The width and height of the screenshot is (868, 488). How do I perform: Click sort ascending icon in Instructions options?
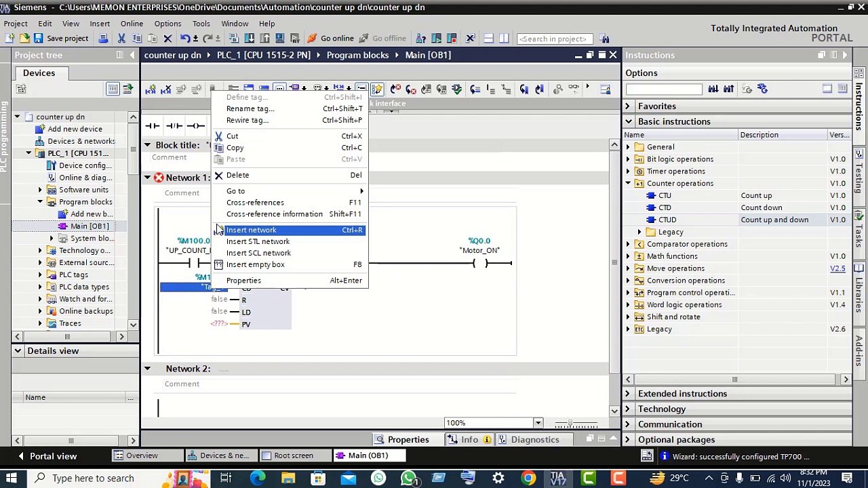713,89
